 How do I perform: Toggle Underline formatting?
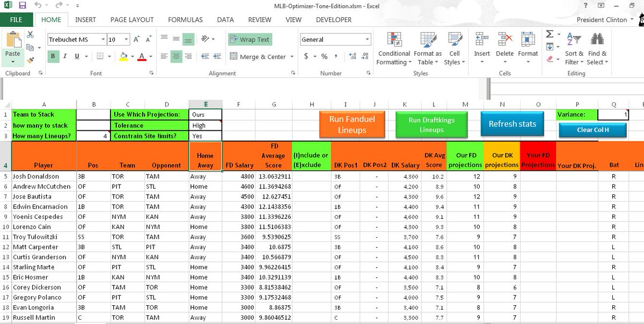pyautogui.click(x=77, y=56)
